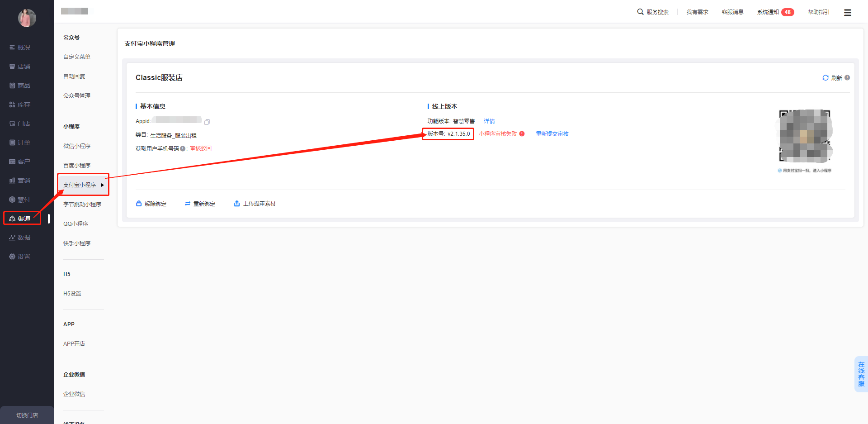Open 营销 section in sidebar

[24, 181]
